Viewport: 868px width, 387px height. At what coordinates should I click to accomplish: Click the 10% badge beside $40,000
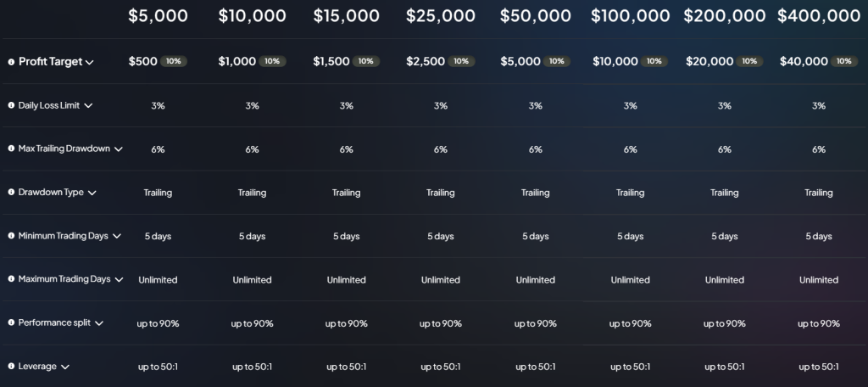845,62
